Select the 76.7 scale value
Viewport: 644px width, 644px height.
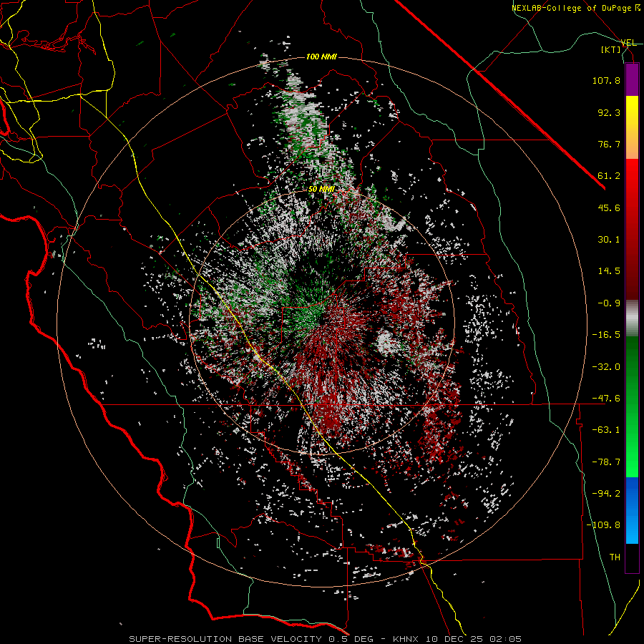609,144
